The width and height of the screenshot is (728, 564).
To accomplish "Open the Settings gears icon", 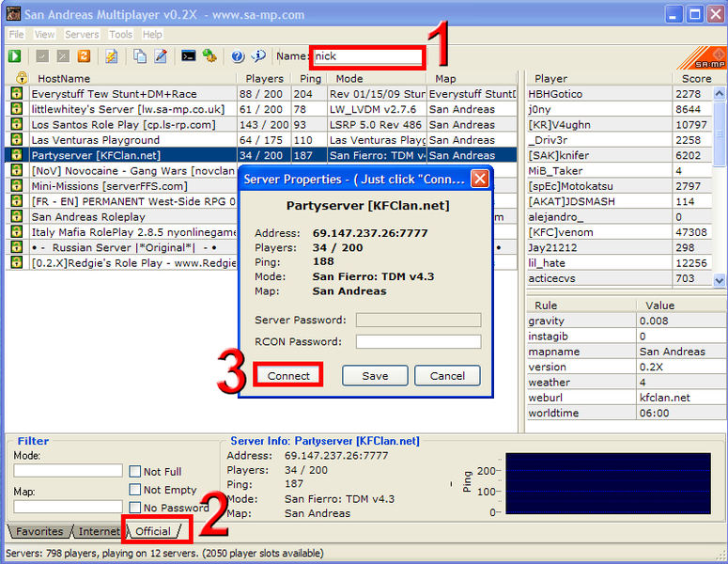I will click(x=209, y=56).
